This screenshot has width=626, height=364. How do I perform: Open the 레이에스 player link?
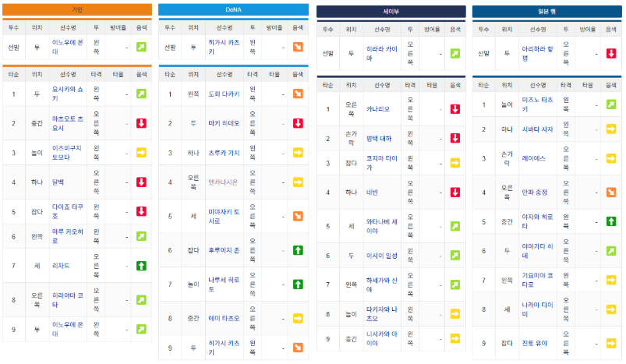(x=533, y=158)
